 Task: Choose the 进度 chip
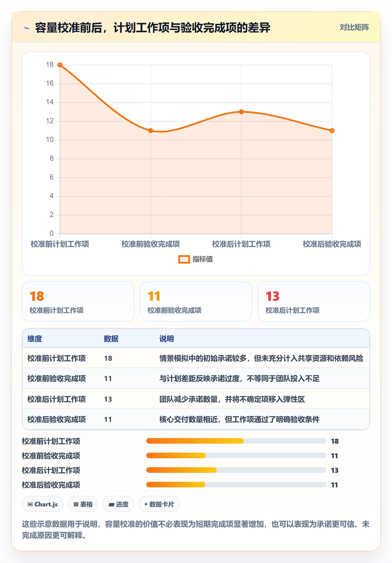pyautogui.click(x=118, y=504)
